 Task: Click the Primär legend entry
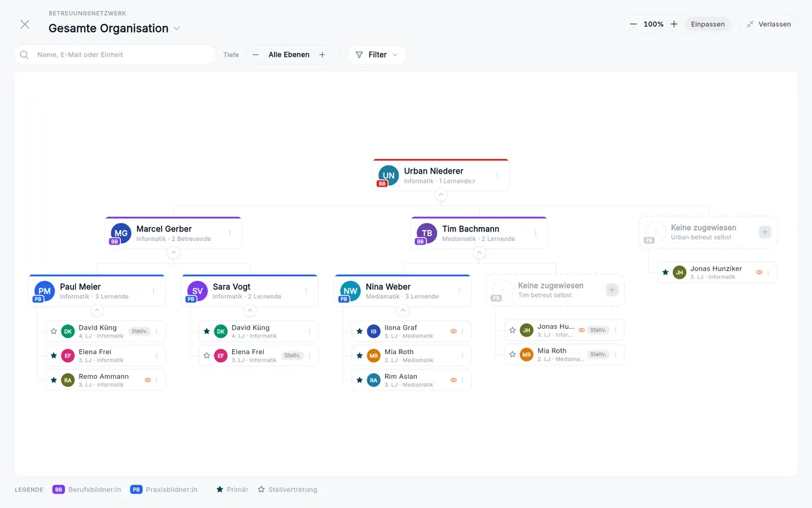232,489
